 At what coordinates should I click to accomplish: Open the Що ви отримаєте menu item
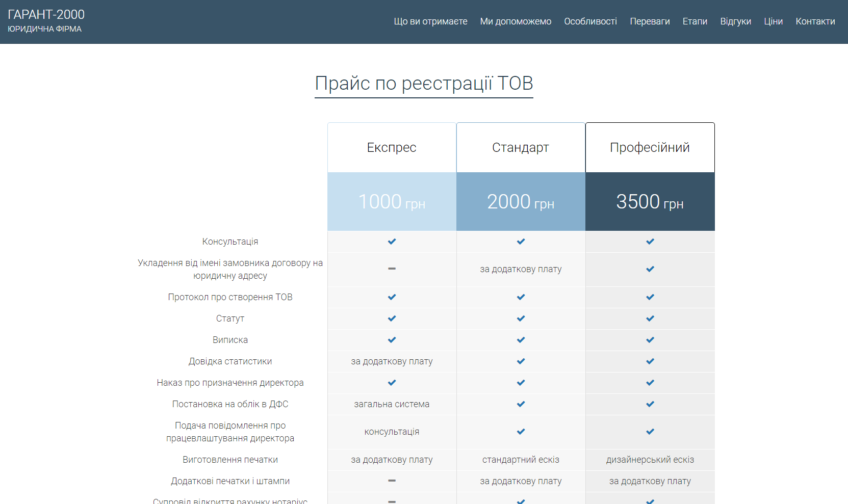(430, 21)
